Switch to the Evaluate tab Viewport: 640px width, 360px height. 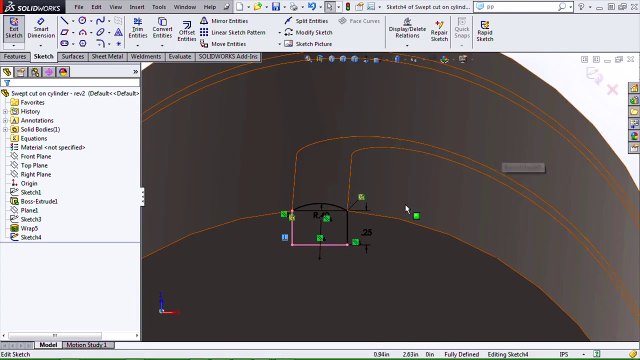point(180,57)
